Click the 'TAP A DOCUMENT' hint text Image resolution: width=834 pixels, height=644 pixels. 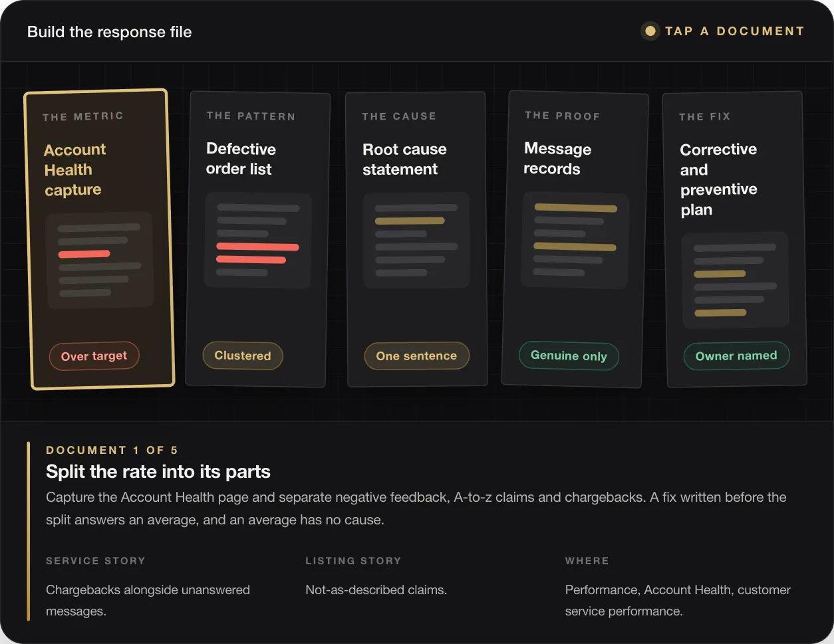click(x=735, y=31)
